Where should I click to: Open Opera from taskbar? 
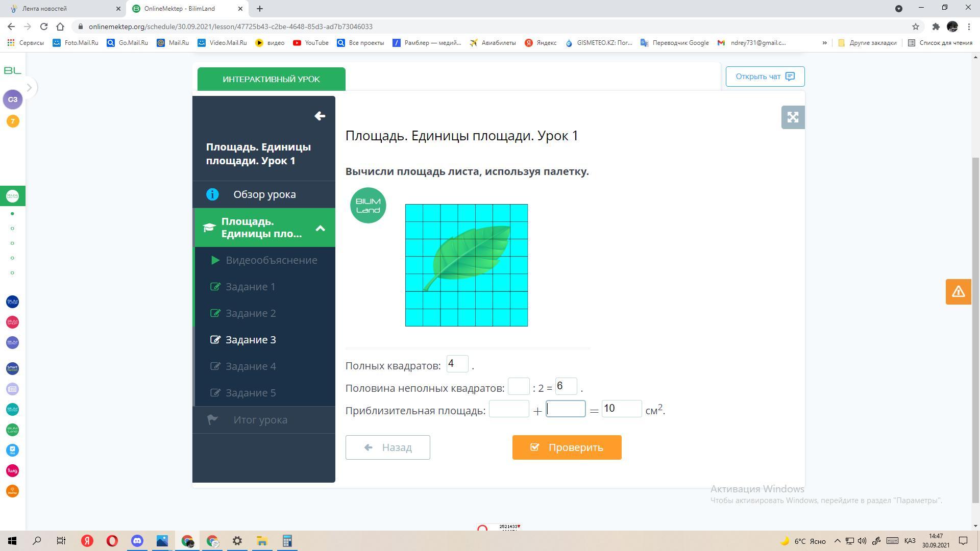pyautogui.click(x=112, y=541)
